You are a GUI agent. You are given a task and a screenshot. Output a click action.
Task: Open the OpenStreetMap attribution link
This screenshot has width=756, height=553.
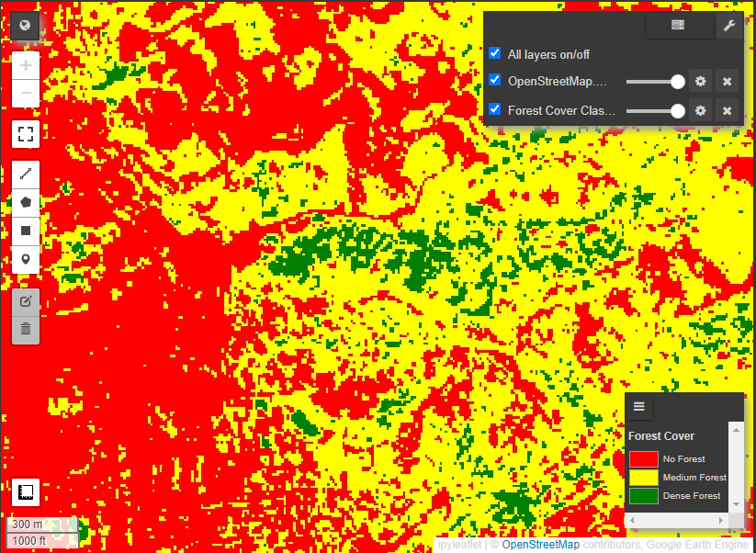[540, 545]
